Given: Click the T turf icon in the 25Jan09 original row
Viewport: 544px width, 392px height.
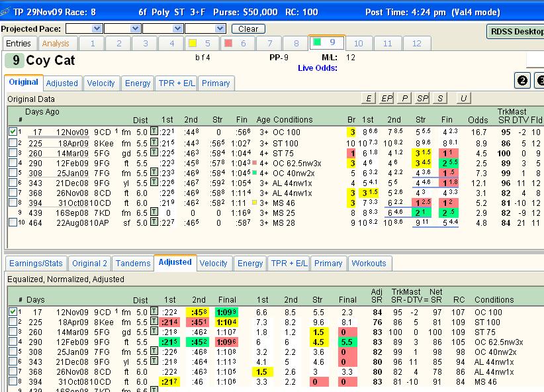Looking at the screenshot, I should (154, 172).
